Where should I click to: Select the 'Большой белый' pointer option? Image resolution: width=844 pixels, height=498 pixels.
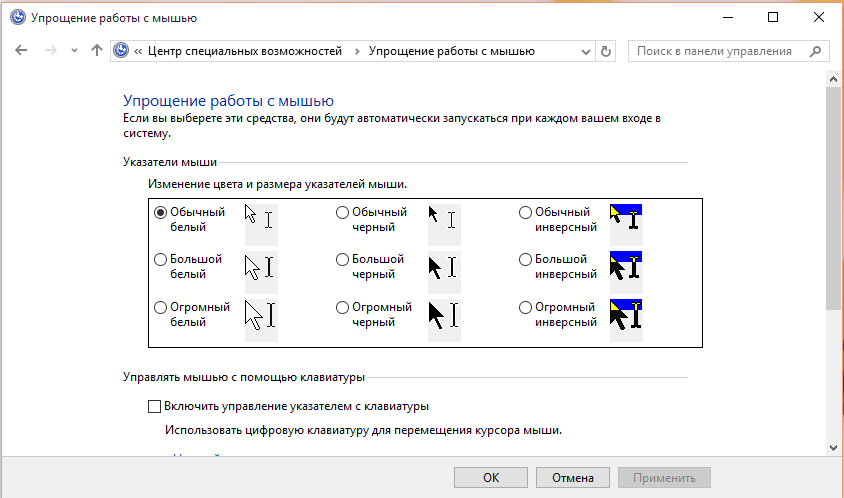[x=160, y=260]
